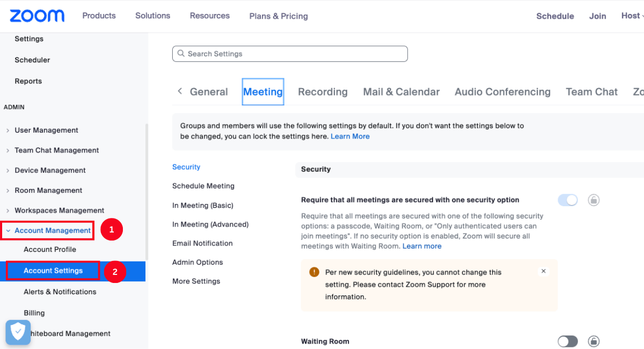Jump to Email Notification section
Image resolution: width=644 pixels, height=349 pixels.
click(x=202, y=243)
